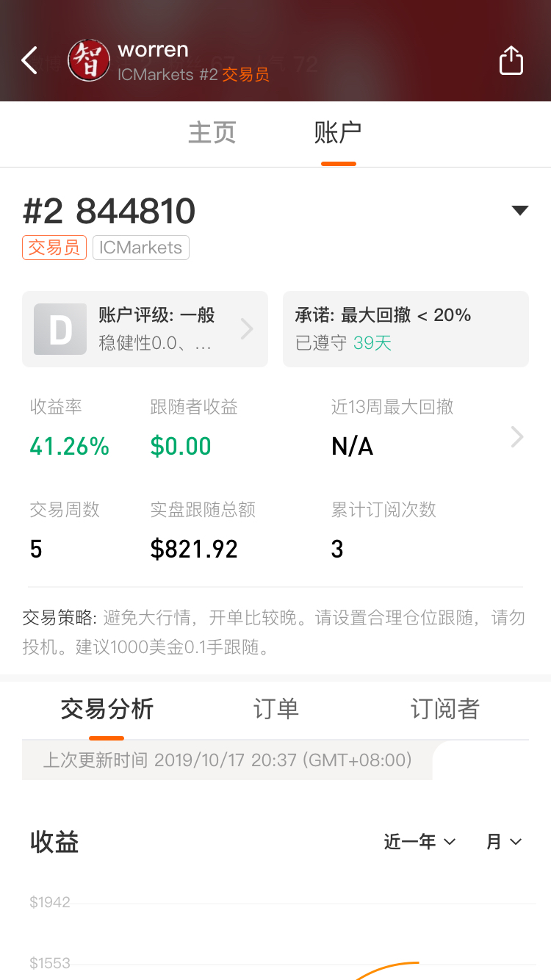
Task: Select the 交易分析 tab
Action: click(107, 709)
